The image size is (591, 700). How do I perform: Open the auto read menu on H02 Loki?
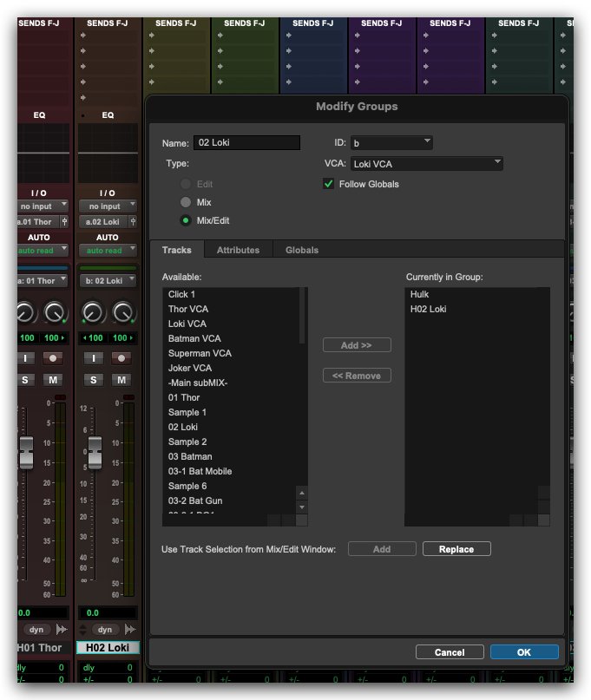click(x=107, y=251)
